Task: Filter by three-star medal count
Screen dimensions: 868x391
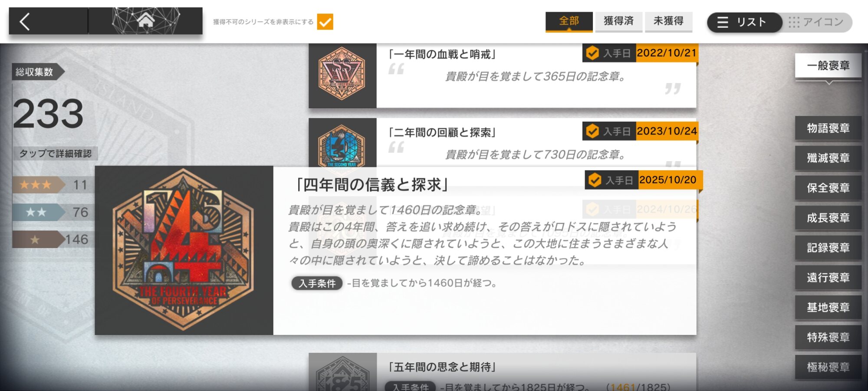Action: pyautogui.click(x=53, y=185)
